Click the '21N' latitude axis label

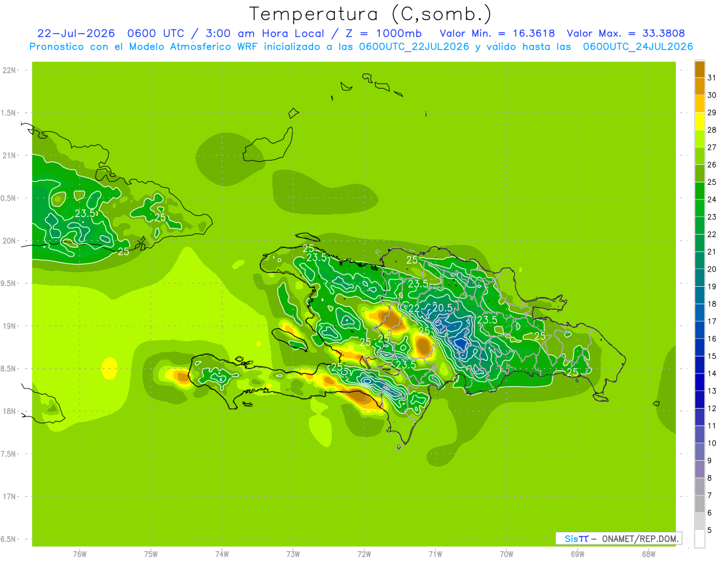[x=10, y=156]
